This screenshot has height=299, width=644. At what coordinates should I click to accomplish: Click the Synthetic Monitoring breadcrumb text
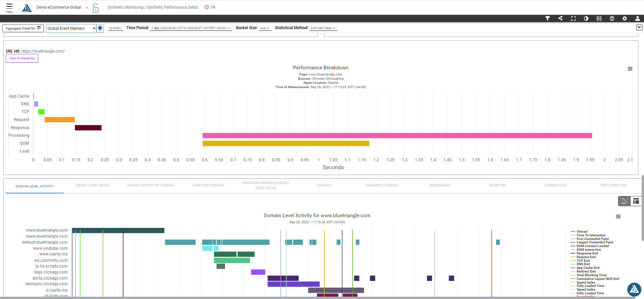pyautogui.click(x=125, y=7)
